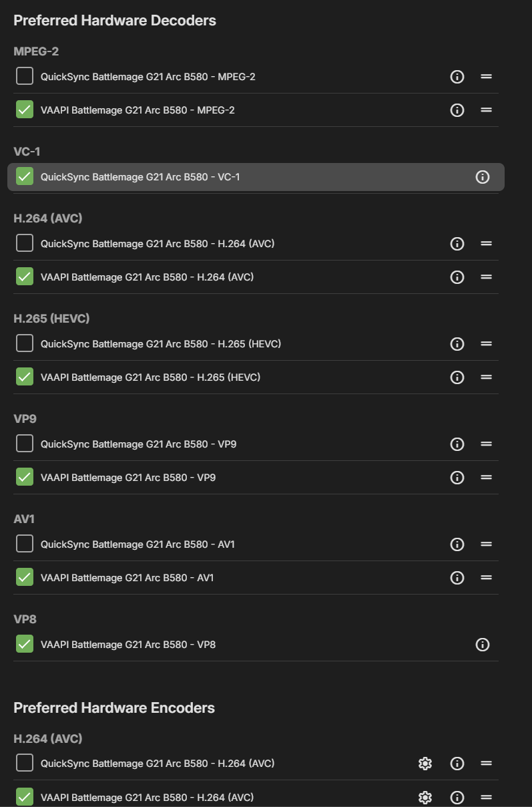Check QuickSync H.265 (HEVC) decoder box

pos(25,343)
